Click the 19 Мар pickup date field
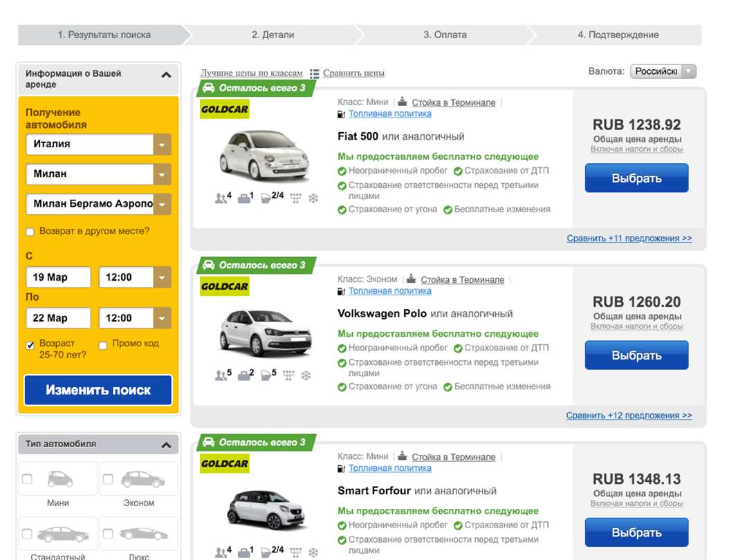This screenshot has height=560, width=747. point(58,277)
